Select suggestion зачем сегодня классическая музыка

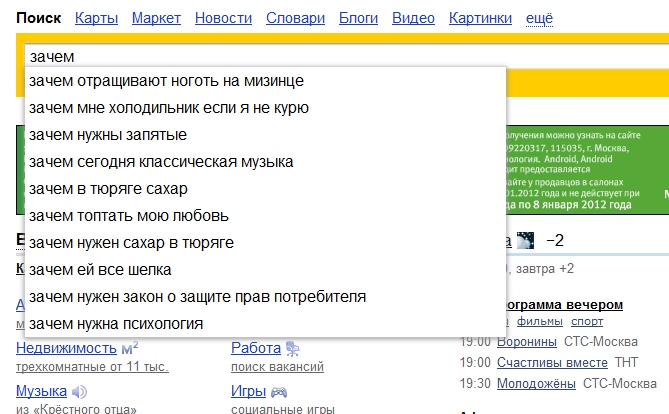pyautogui.click(x=265, y=162)
